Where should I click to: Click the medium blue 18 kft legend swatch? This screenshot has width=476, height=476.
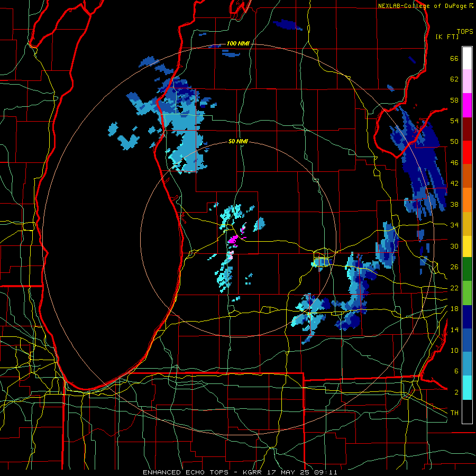click(467, 341)
